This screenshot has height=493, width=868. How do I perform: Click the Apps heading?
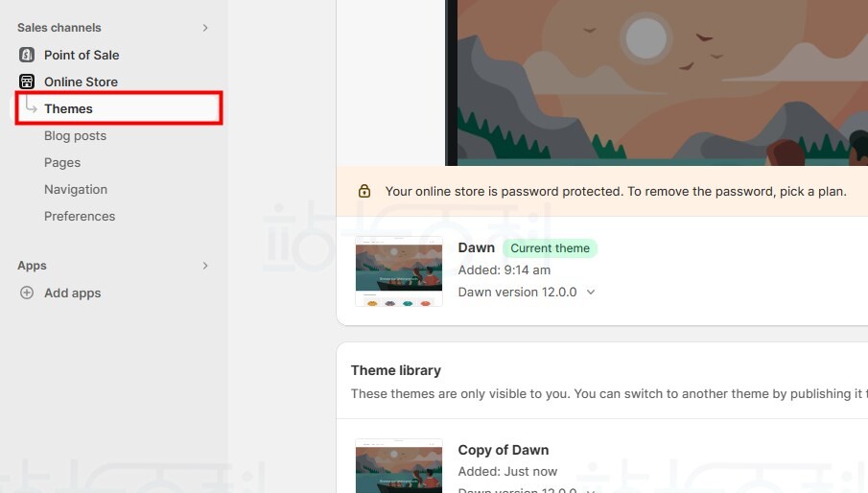pyautogui.click(x=32, y=266)
